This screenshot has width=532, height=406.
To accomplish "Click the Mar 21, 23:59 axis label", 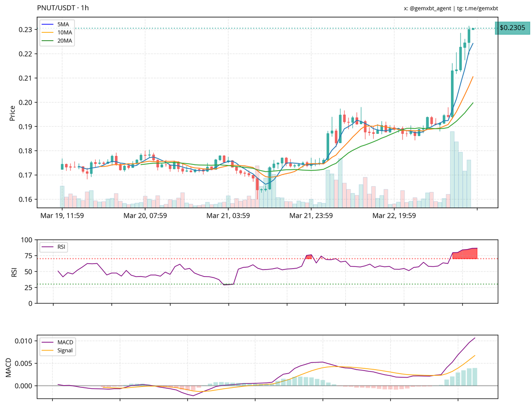I will coord(311,216).
